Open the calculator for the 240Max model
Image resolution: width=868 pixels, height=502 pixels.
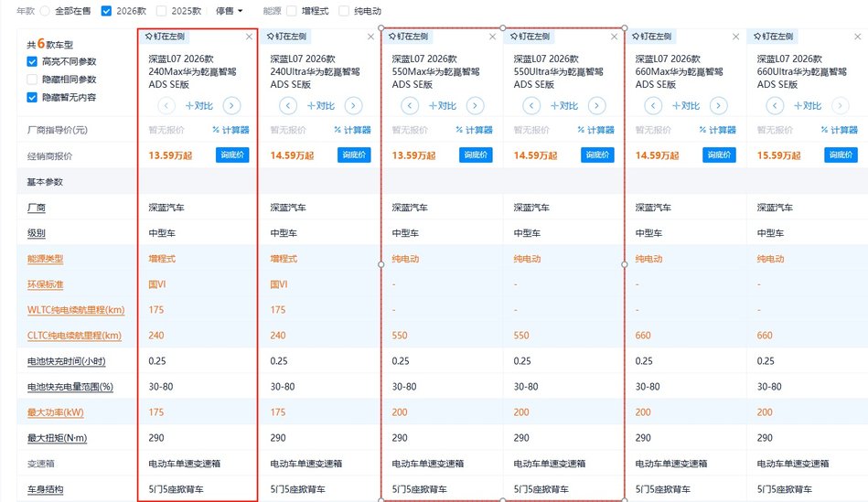coord(230,130)
